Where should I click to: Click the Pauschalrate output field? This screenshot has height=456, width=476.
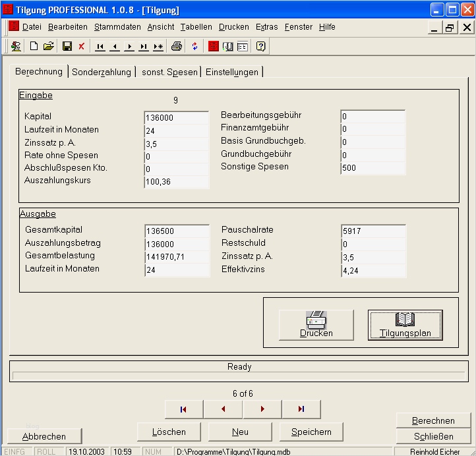click(x=373, y=231)
